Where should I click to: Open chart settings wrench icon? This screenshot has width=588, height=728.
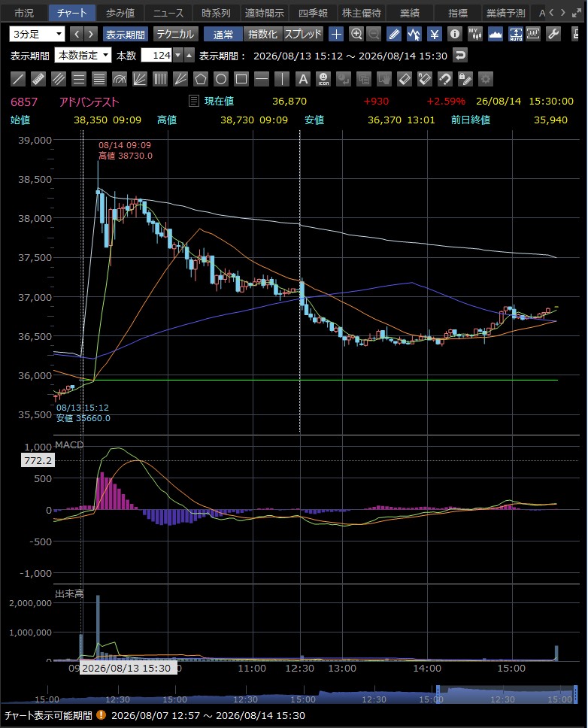553,34
